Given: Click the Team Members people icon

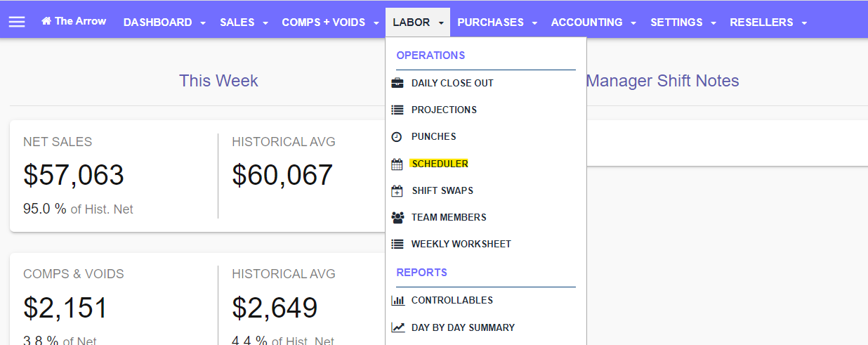Looking at the screenshot, I should click(x=397, y=217).
